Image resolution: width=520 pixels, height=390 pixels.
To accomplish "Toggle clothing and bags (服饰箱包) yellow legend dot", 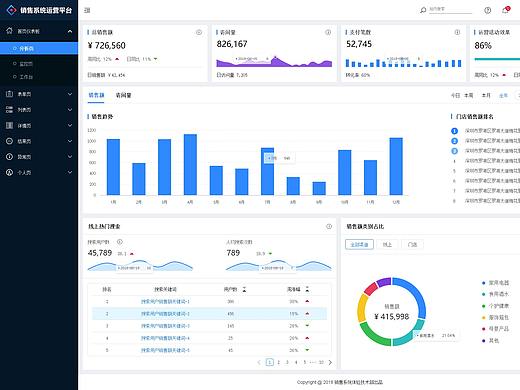I will click(484, 318).
